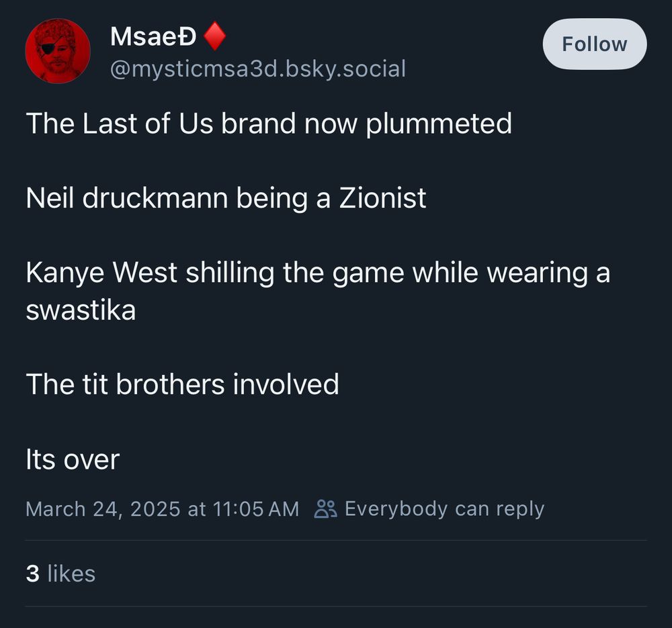Click the number 3 beside likes

click(x=32, y=574)
